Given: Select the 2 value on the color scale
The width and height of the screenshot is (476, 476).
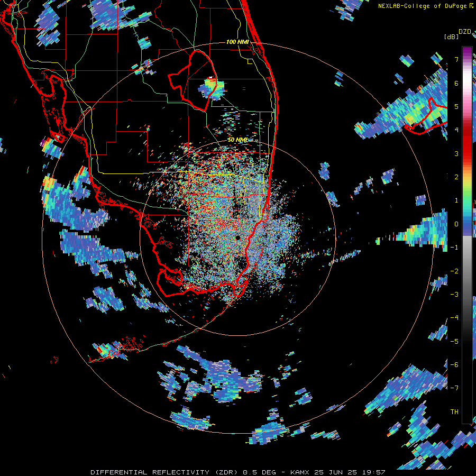Looking at the screenshot, I should tap(456, 177).
